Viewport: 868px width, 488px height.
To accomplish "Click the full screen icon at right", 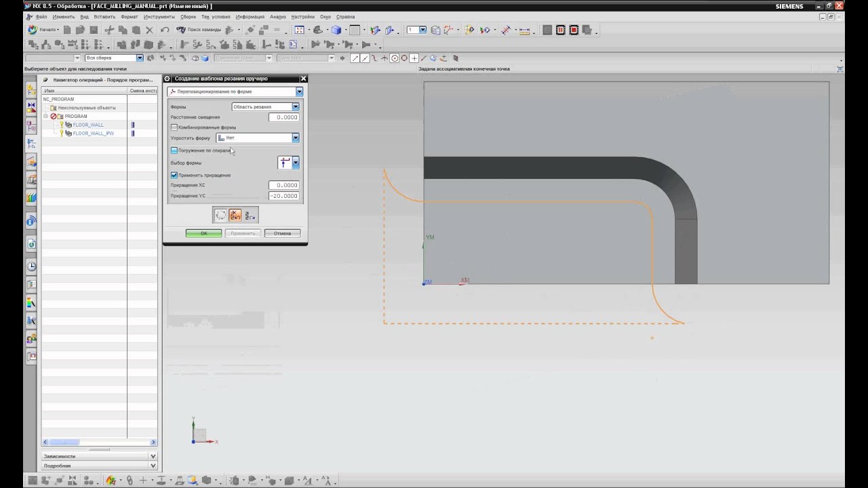I will pyautogui.click(x=840, y=69).
